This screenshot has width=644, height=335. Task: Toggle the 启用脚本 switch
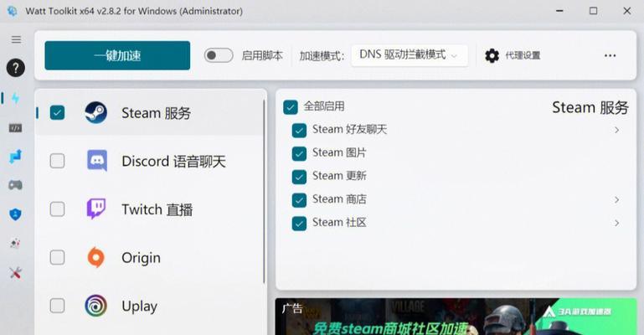219,55
